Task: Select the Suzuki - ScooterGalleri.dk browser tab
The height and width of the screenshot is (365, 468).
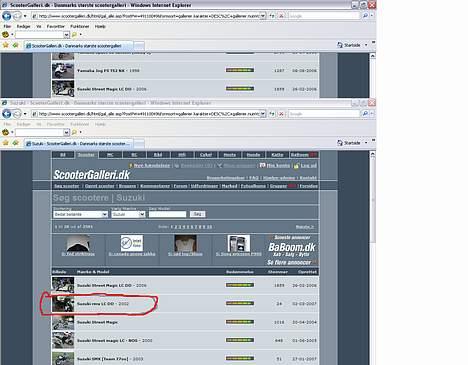Action: 79,143
